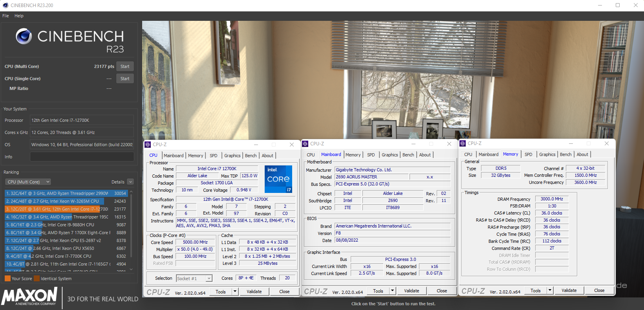Minimize the CPU-Z Memory window

click(x=571, y=143)
